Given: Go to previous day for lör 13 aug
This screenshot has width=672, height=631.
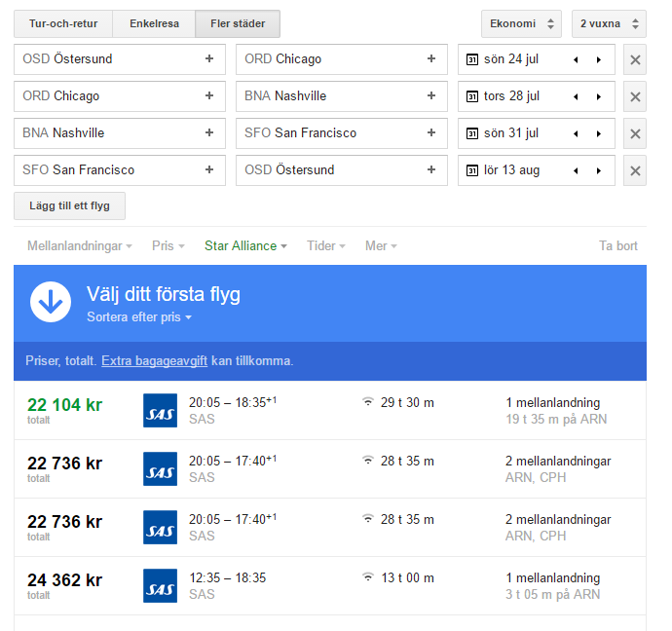Looking at the screenshot, I should tap(576, 170).
